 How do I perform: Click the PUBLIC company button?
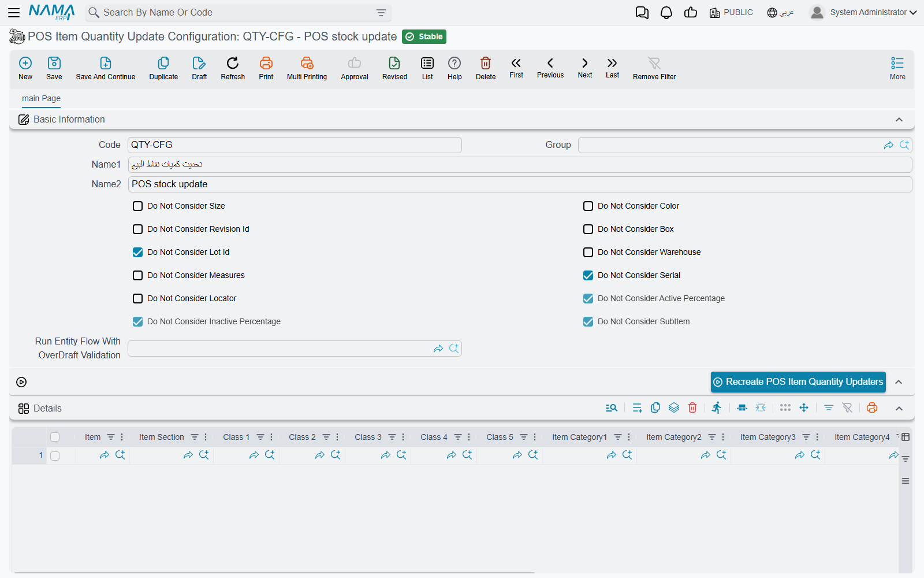[x=731, y=13]
